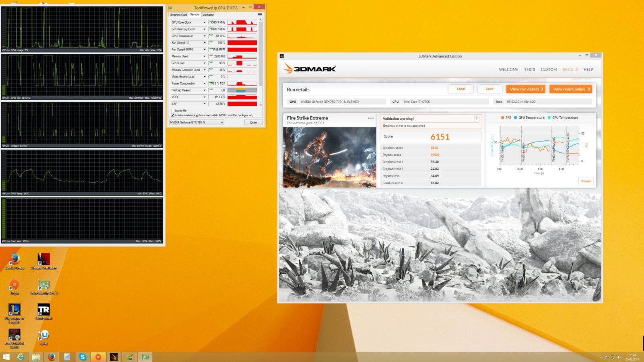644x362 pixels.
Task: Expand the Fan Speed (RPM) sensor dropdown
Action: 204,50
